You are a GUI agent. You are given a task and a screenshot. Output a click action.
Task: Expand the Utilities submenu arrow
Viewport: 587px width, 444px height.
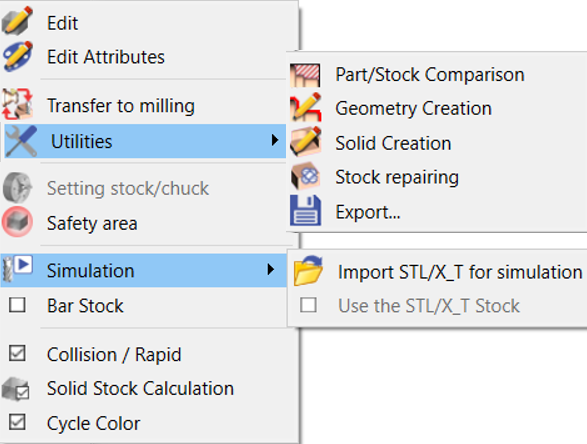pyautogui.click(x=275, y=140)
